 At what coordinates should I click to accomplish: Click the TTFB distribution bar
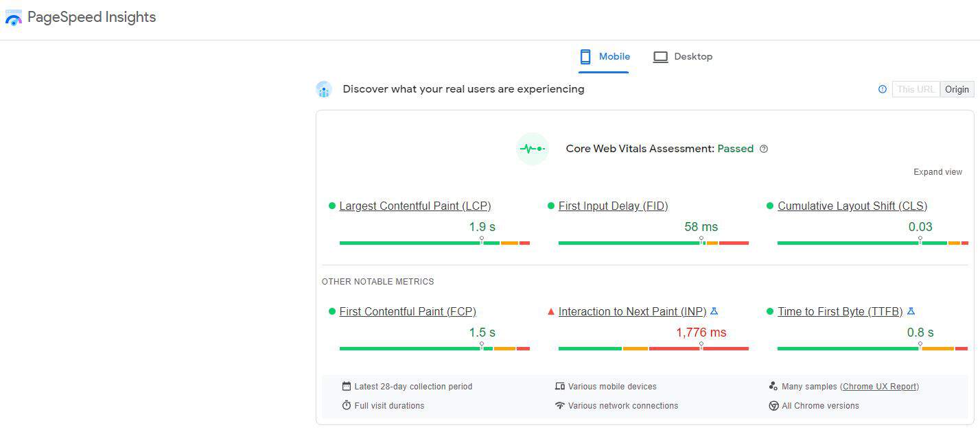(872, 348)
